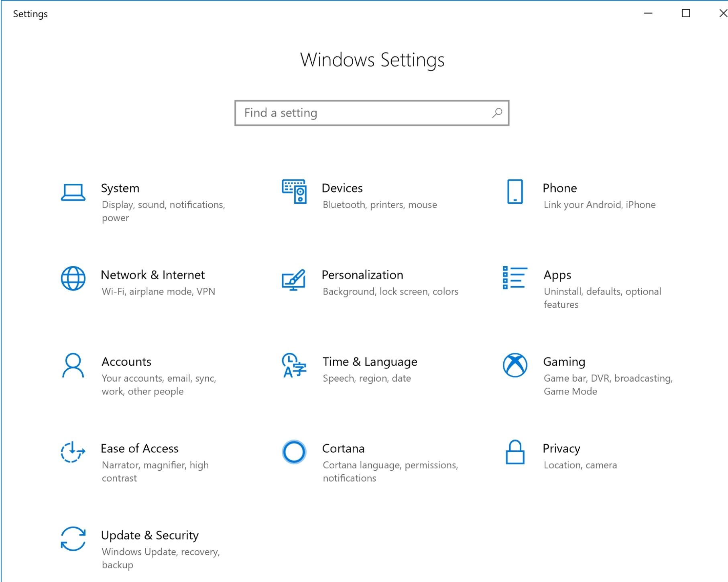The width and height of the screenshot is (728, 582).
Task: Select the Time & Language icon
Action: click(x=294, y=365)
